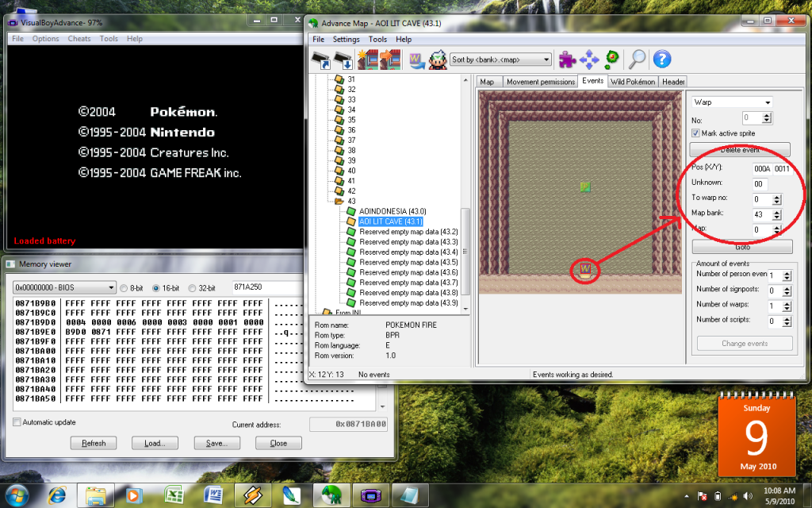Select the 16-bit radio button
Viewport: 812px width, 508px height.
[156, 287]
